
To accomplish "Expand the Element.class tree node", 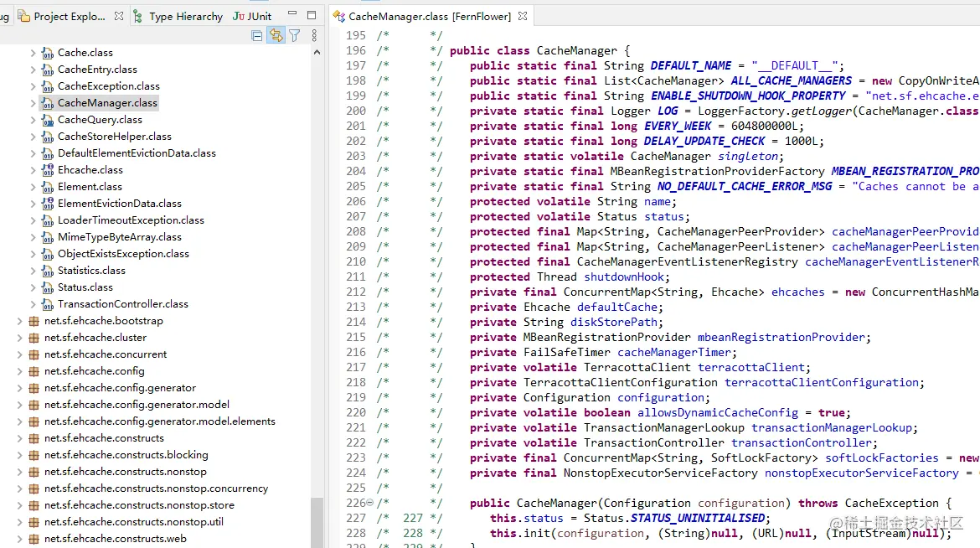I will coord(33,187).
